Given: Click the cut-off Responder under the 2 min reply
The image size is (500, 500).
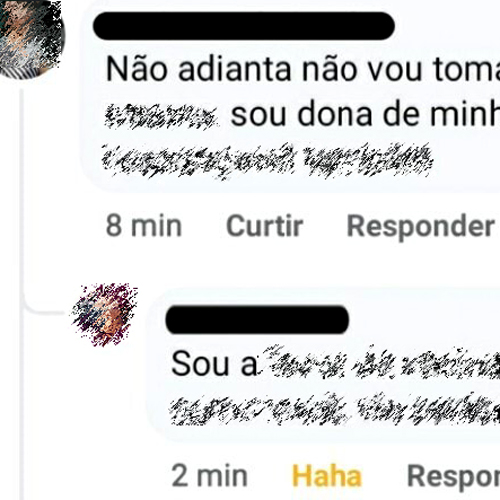Looking at the screenshot, I should click(453, 477).
